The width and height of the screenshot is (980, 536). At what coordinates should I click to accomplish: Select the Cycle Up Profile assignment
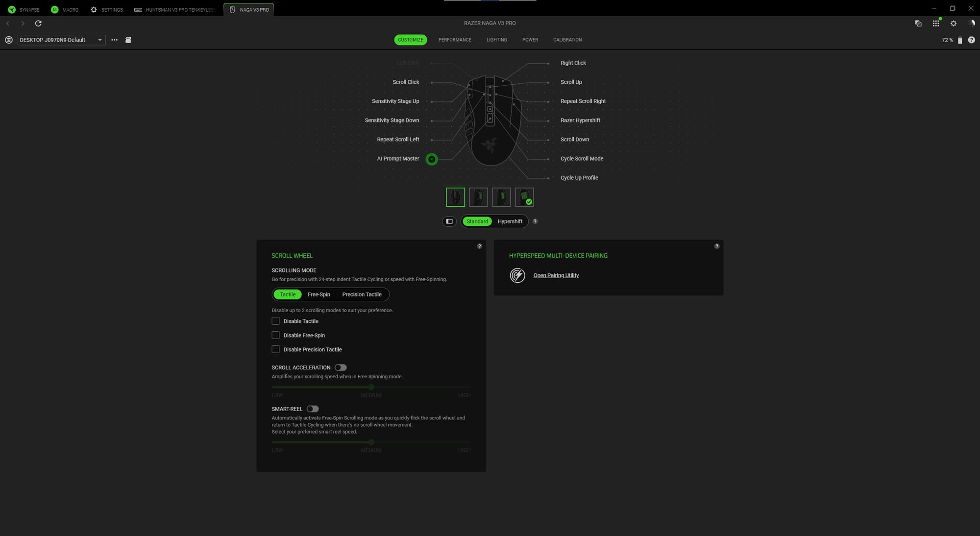(579, 178)
